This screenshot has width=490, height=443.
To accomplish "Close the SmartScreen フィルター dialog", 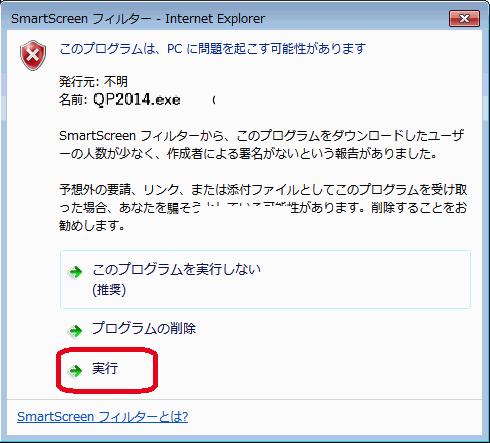I will [464, 18].
